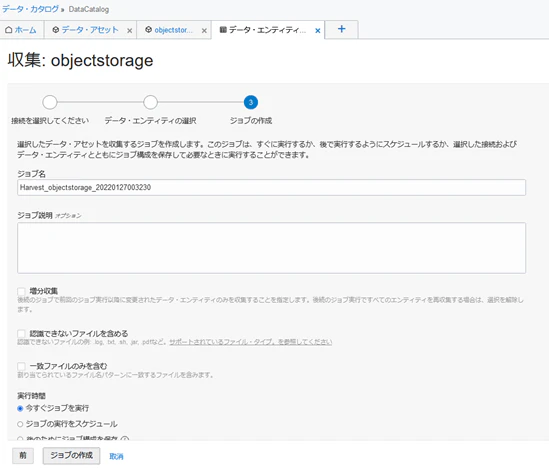Check the 認識できないファイルを含める option
Image resolution: width=549 pixels, height=473 pixels.
tap(21, 333)
